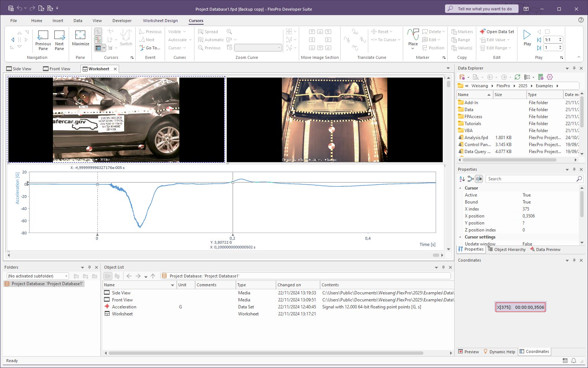Image resolution: width=588 pixels, height=368 pixels.
Task: Toggle the pin on the Properties panel
Action: pyautogui.click(x=574, y=169)
